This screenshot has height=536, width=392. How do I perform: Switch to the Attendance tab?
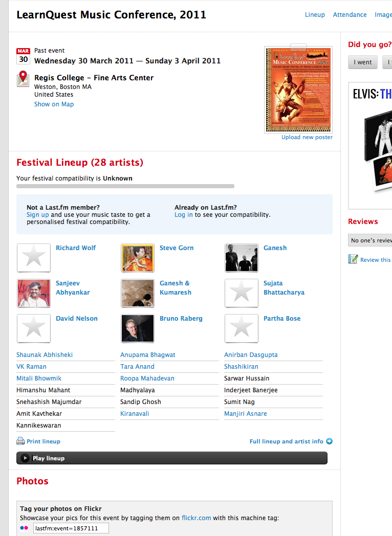pos(350,15)
